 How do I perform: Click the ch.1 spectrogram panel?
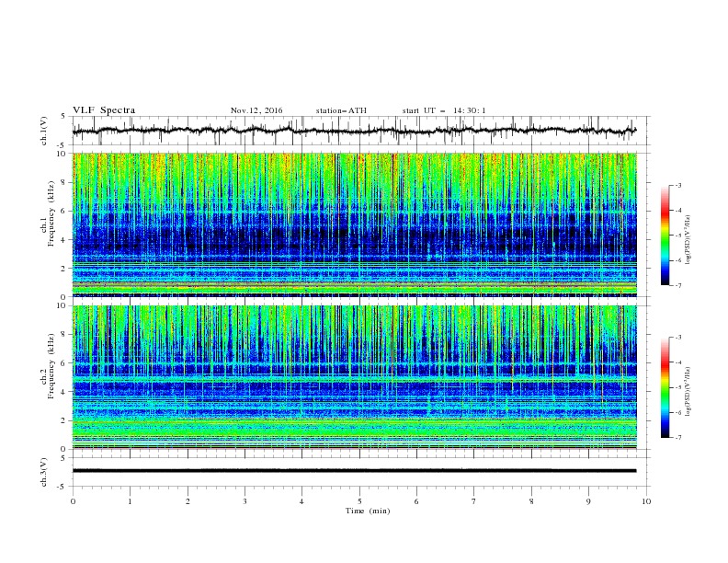pos(355,224)
